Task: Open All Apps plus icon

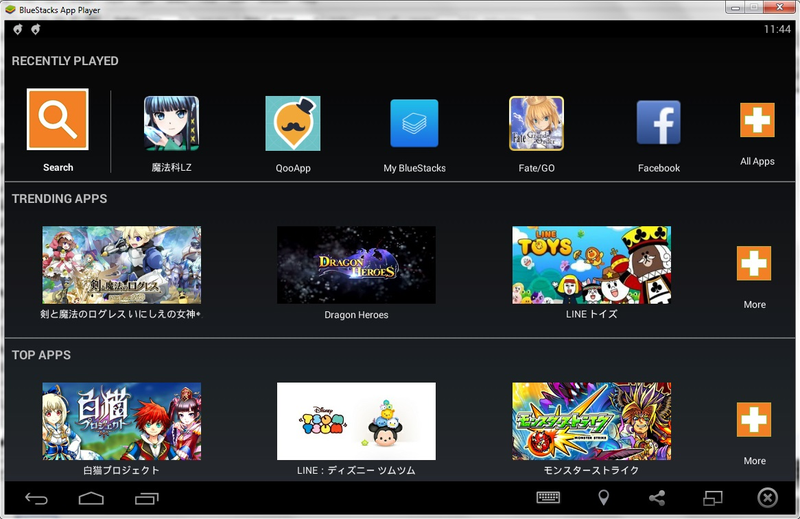Action: point(757,120)
